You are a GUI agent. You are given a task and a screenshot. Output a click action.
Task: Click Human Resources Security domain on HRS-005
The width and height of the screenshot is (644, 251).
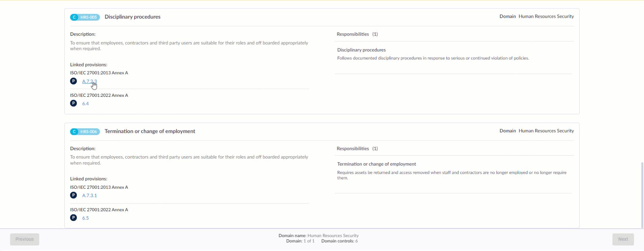coord(546,17)
